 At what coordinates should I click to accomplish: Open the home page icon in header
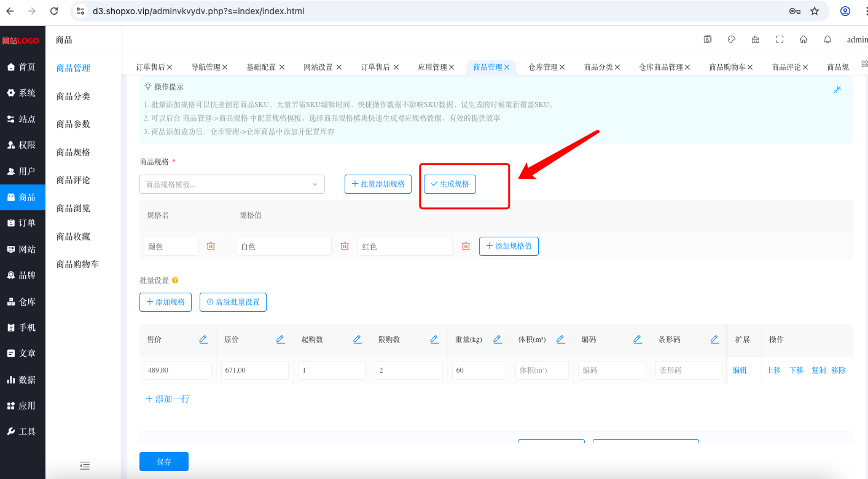(803, 39)
